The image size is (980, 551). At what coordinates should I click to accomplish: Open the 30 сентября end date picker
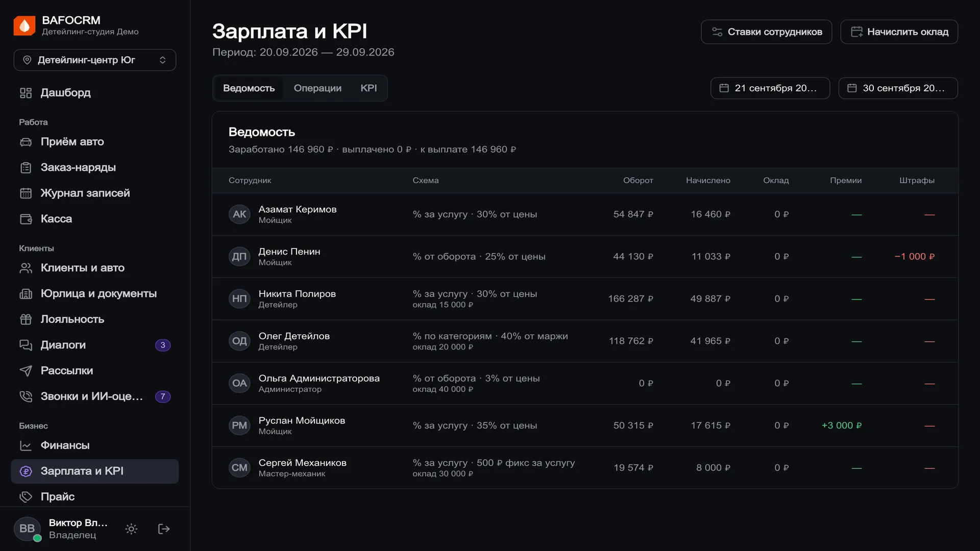click(898, 88)
